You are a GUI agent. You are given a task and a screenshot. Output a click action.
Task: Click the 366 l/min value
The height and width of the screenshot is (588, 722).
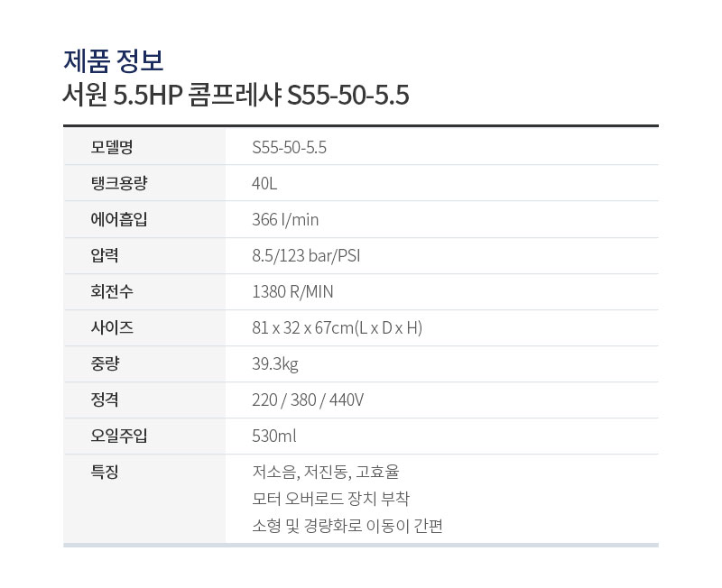click(285, 219)
